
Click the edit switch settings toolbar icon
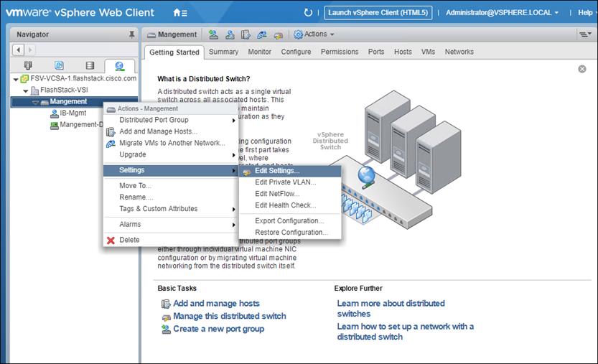(279, 35)
